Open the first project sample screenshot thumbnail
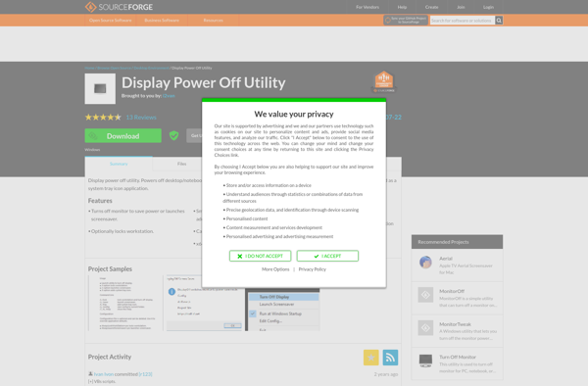 tap(125, 303)
